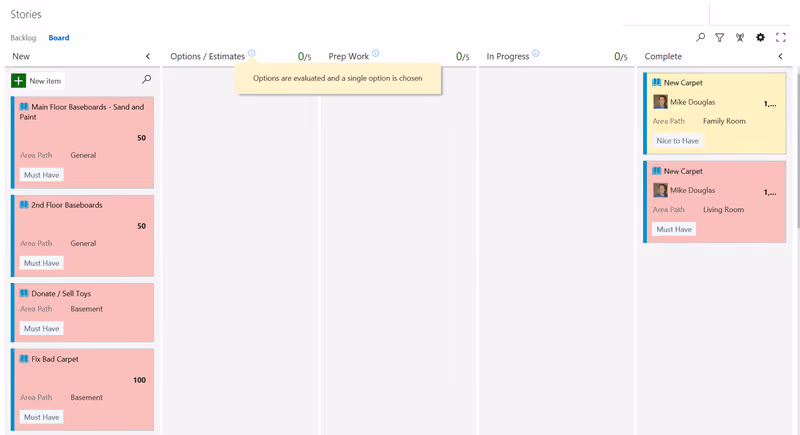Click Mike Douglas avatar on Family Room card
The image size is (800, 435).
pyautogui.click(x=660, y=101)
